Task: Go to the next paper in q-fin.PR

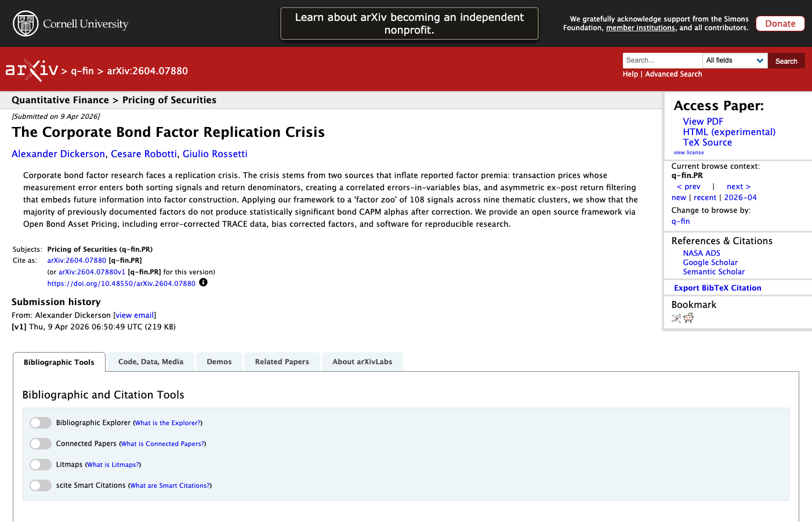Action: 738,187
